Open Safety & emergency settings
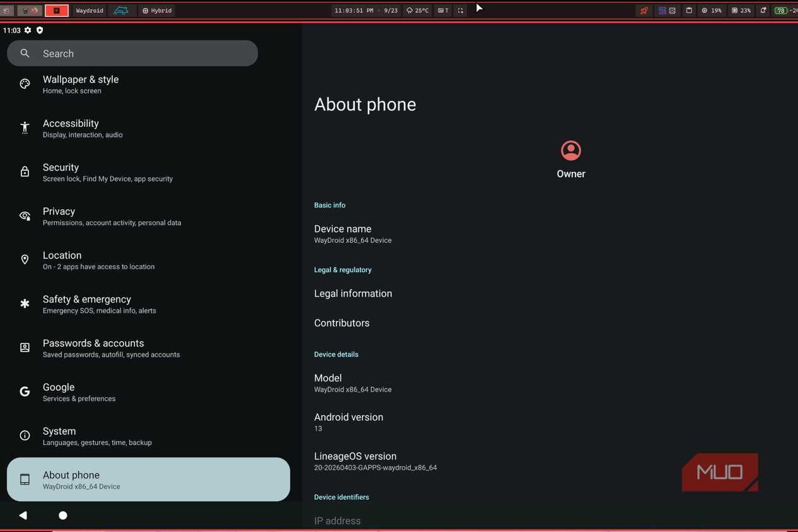The width and height of the screenshot is (798, 532). click(149, 304)
